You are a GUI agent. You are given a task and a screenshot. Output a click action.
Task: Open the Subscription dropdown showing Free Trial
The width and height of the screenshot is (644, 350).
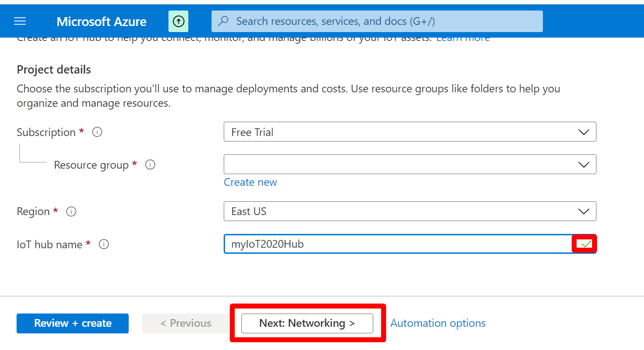tap(410, 132)
